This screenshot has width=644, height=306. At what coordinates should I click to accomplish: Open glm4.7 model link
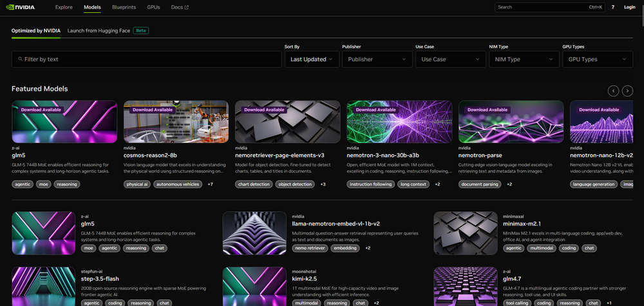click(513, 279)
